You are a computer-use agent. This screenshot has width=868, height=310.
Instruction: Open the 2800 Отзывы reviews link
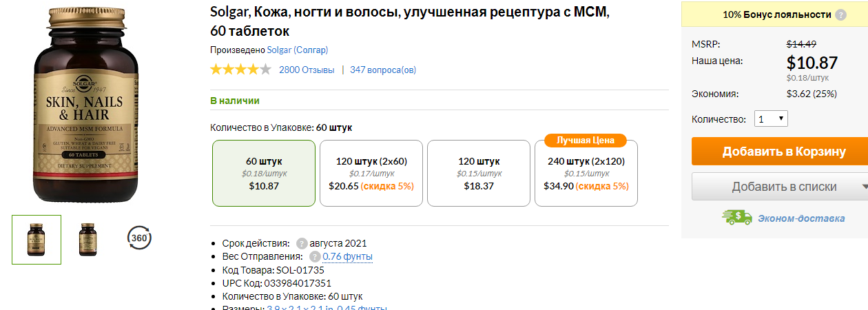tap(307, 70)
